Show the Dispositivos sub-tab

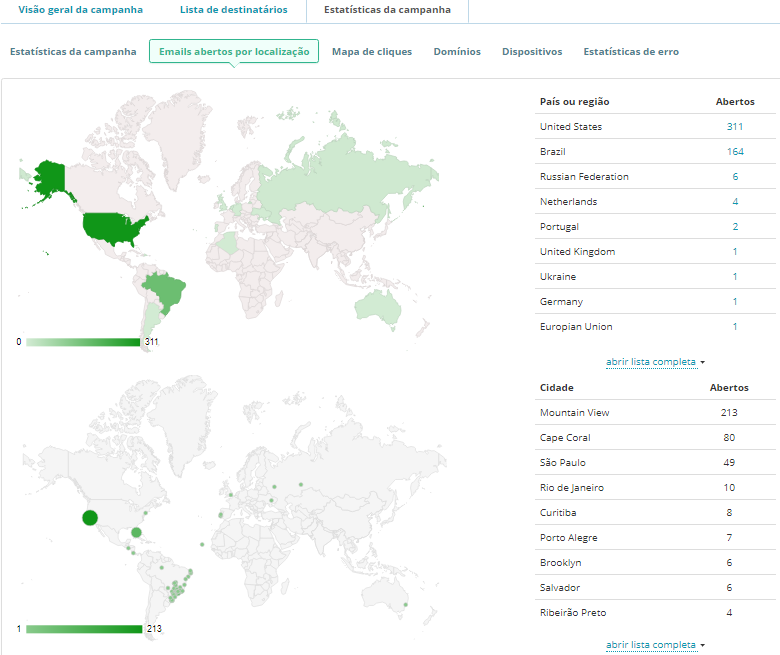tap(532, 52)
